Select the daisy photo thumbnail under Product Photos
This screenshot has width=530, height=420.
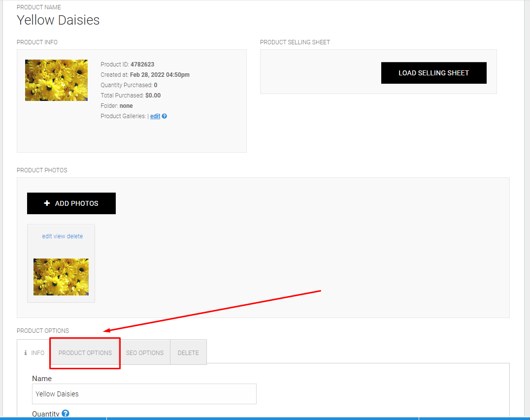[61, 277]
